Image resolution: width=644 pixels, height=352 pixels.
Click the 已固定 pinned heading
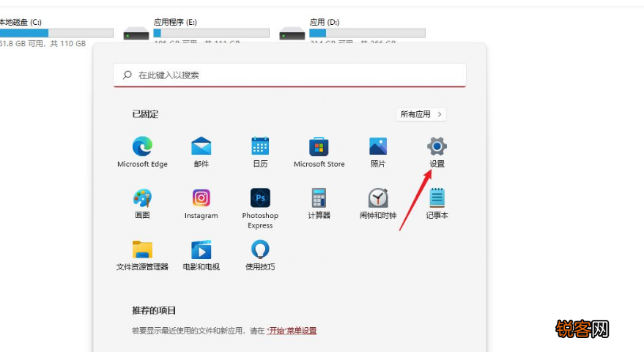[145, 114]
